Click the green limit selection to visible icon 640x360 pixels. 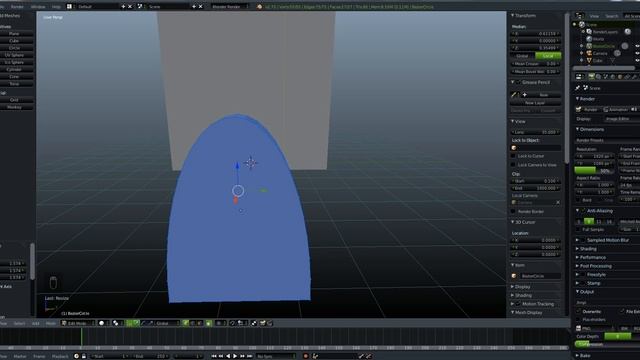tap(209, 323)
